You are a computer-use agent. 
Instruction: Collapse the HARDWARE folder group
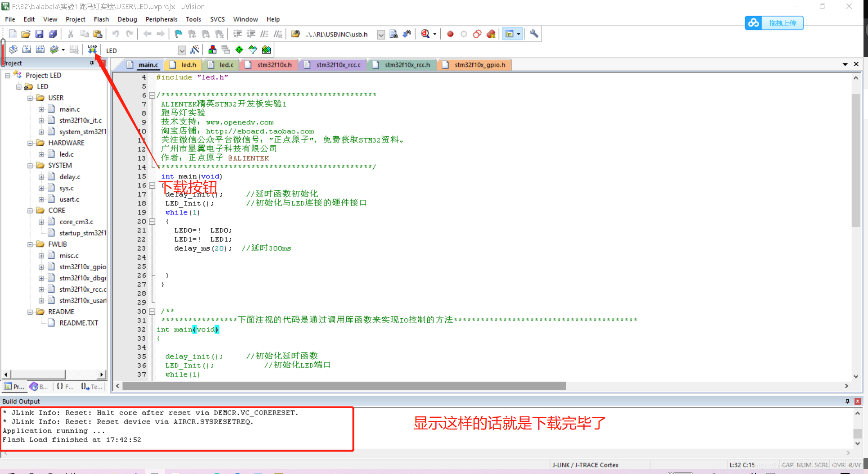30,143
